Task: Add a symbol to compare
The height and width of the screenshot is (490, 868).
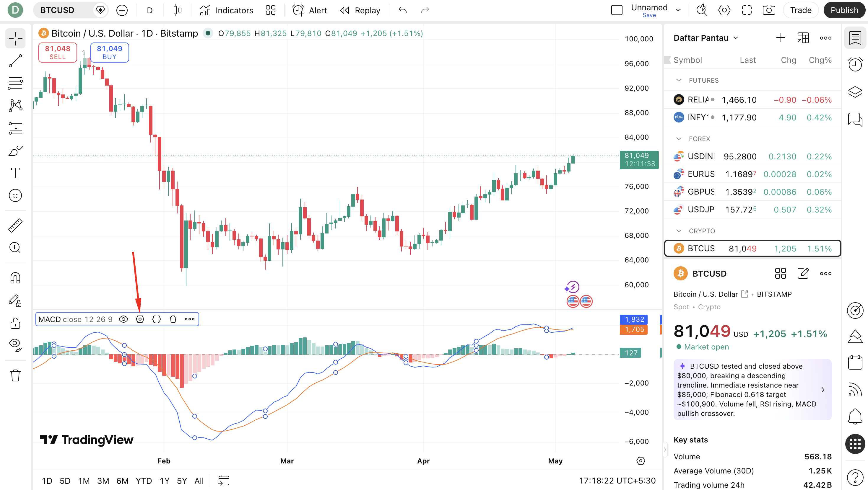Action: [122, 10]
